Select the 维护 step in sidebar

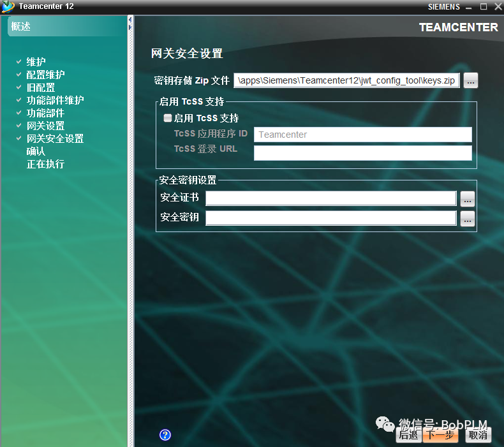pyautogui.click(x=36, y=62)
